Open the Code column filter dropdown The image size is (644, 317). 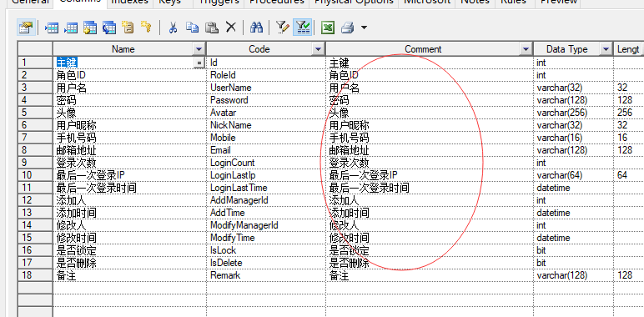coord(319,49)
